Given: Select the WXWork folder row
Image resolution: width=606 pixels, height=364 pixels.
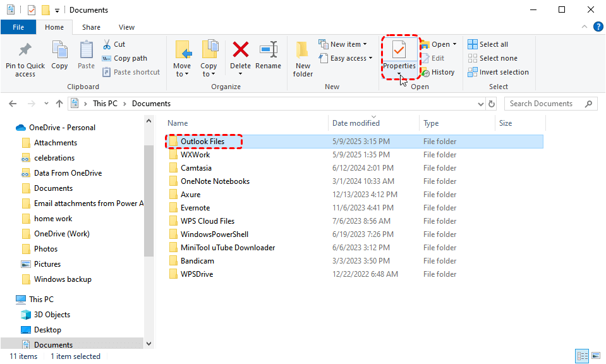Looking at the screenshot, I should tap(355, 155).
